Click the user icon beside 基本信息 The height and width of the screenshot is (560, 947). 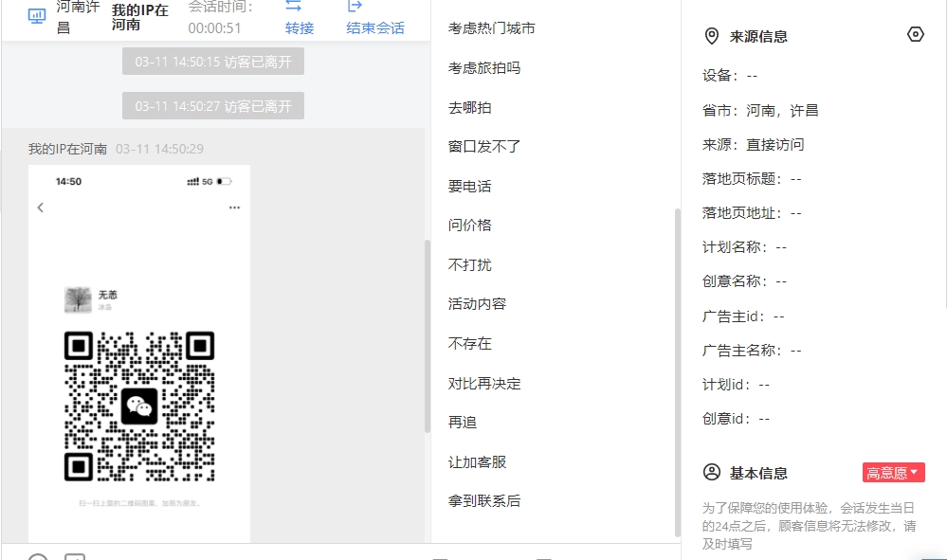coord(712,472)
